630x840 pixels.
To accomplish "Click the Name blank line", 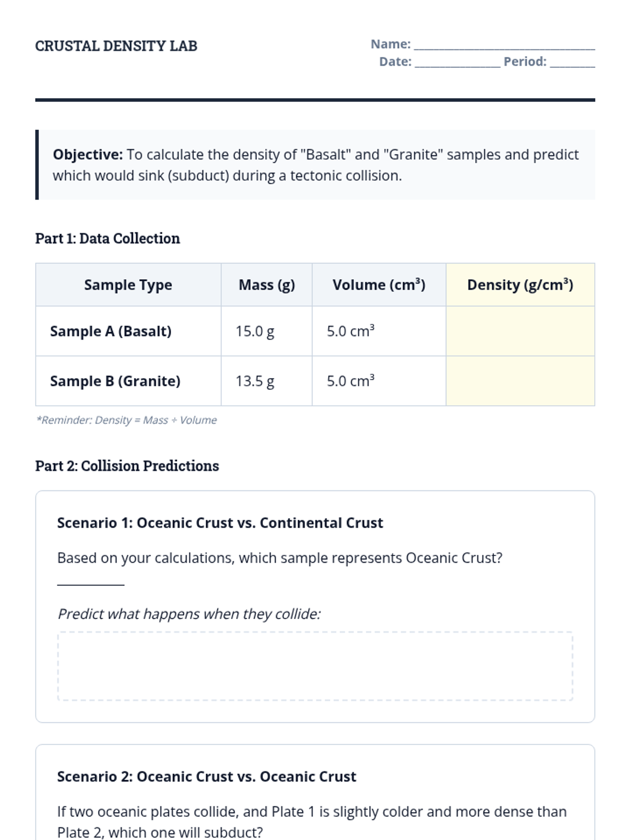I will [504, 46].
